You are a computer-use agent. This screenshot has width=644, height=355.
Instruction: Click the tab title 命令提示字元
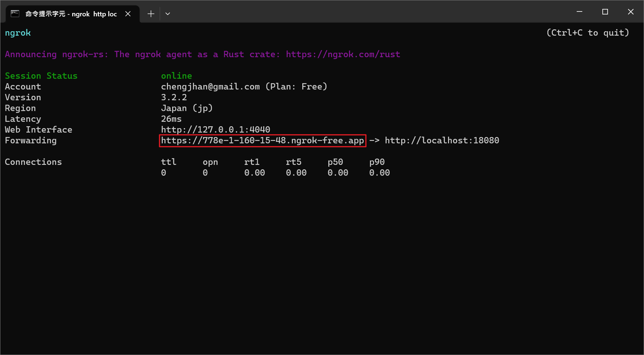(x=45, y=14)
